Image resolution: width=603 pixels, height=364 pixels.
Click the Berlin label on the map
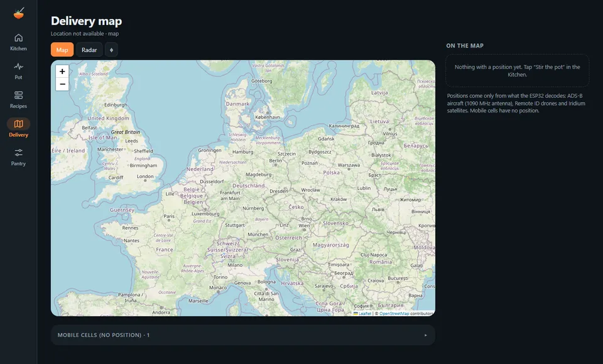(275, 160)
